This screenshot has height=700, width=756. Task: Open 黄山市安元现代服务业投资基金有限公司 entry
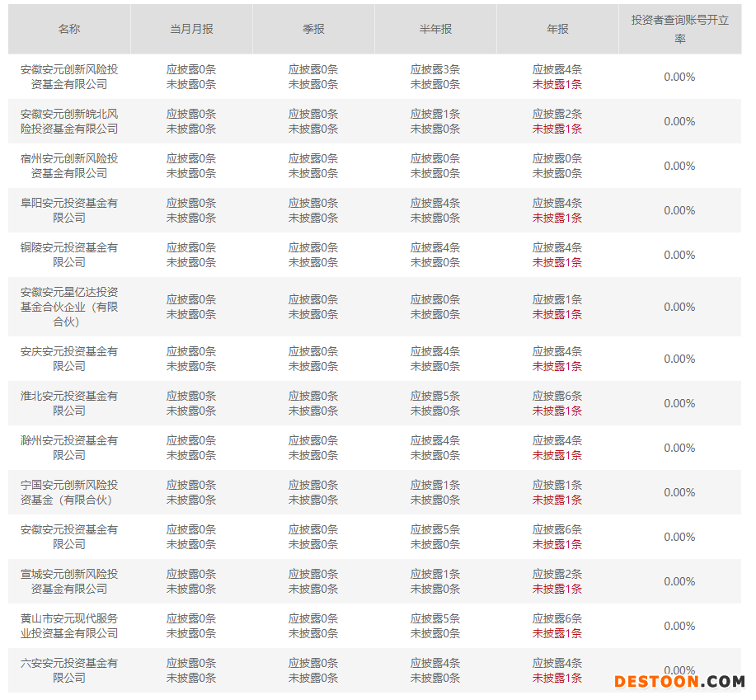[x=69, y=626]
